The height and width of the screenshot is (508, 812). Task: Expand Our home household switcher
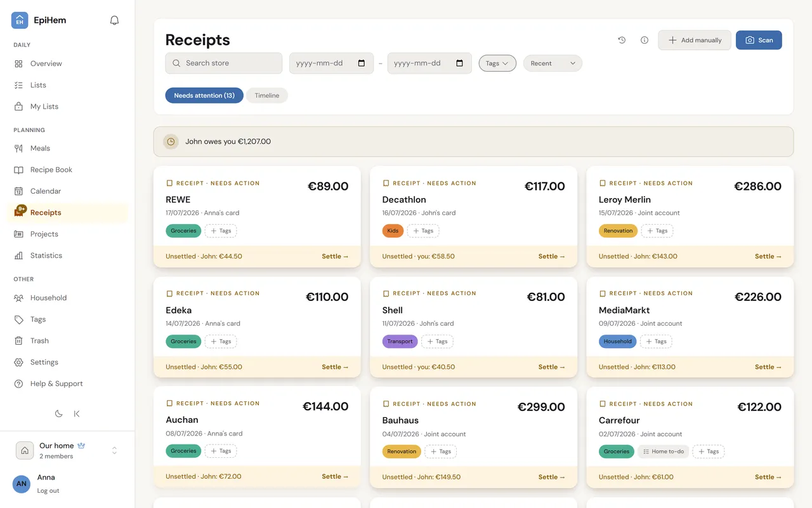click(x=115, y=450)
